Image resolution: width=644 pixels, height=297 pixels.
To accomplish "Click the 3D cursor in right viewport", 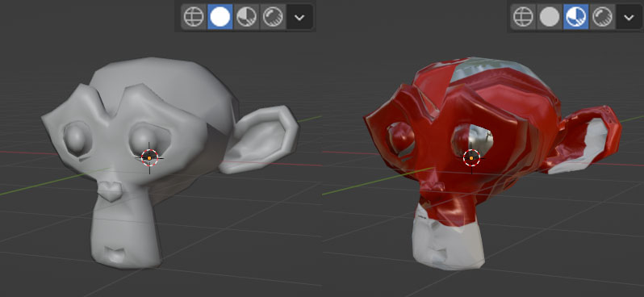I will tap(471, 157).
